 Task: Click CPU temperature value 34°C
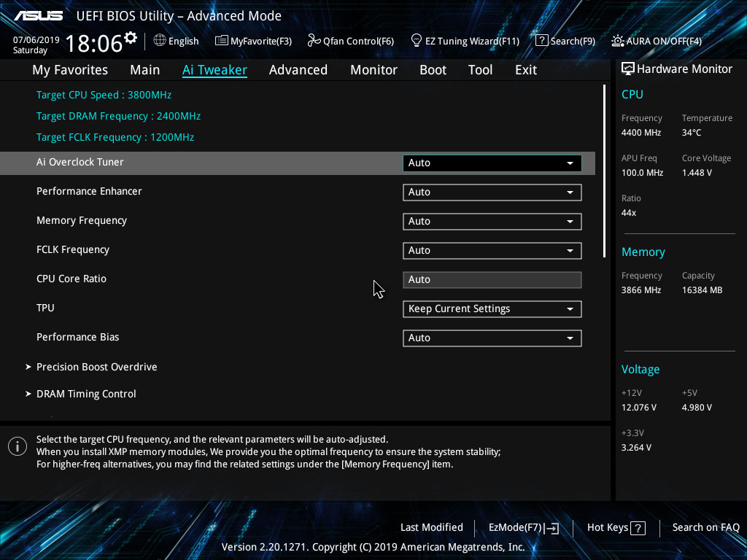click(x=692, y=133)
